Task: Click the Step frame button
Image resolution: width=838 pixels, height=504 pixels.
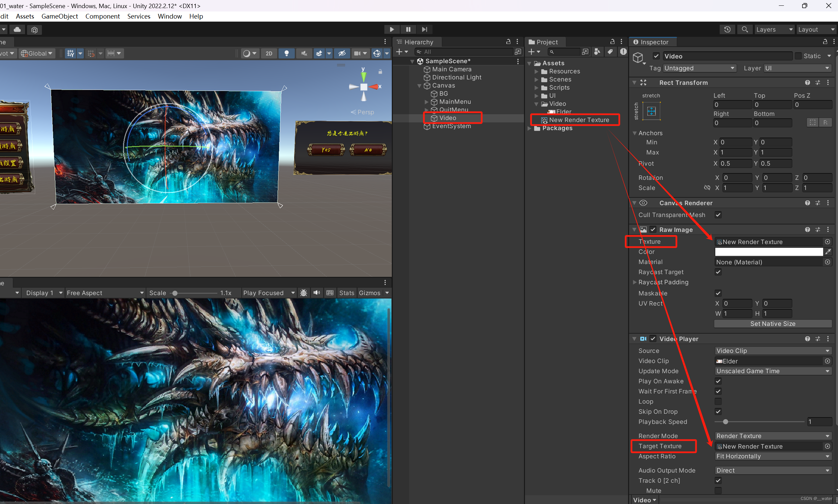Action: pyautogui.click(x=425, y=29)
